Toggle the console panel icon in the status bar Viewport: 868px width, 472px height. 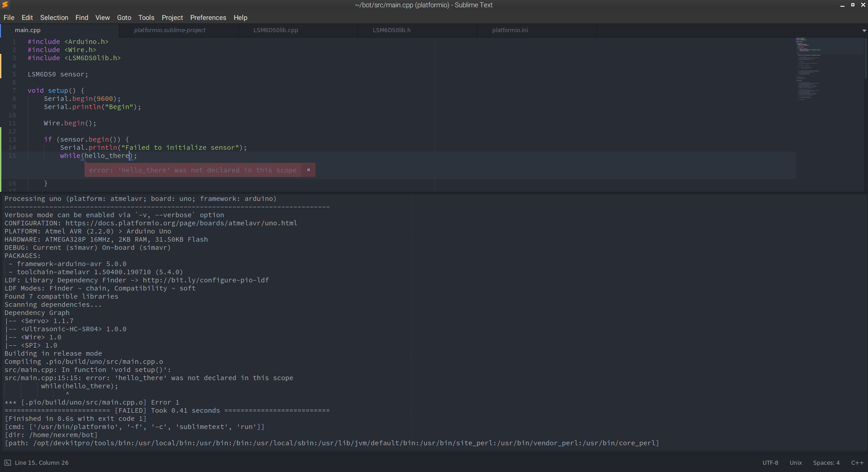tap(8, 462)
